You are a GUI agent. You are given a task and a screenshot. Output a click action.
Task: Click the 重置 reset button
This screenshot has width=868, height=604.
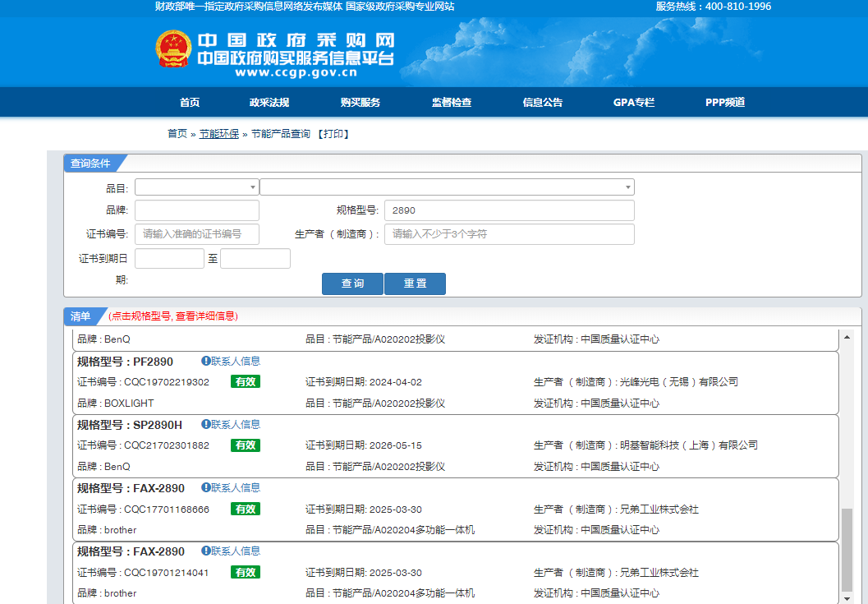click(416, 284)
